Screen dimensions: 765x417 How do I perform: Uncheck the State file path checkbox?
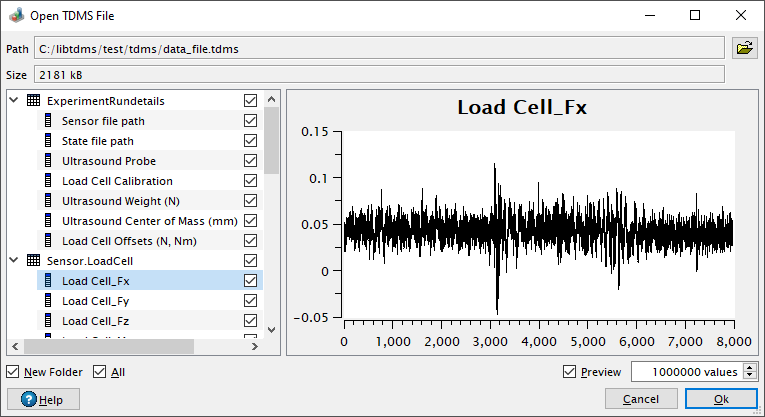(x=250, y=140)
